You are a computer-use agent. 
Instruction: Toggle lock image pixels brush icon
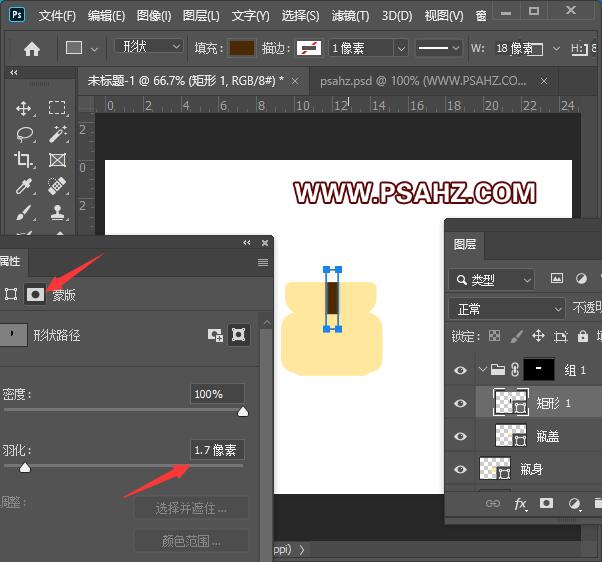[516, 337]
